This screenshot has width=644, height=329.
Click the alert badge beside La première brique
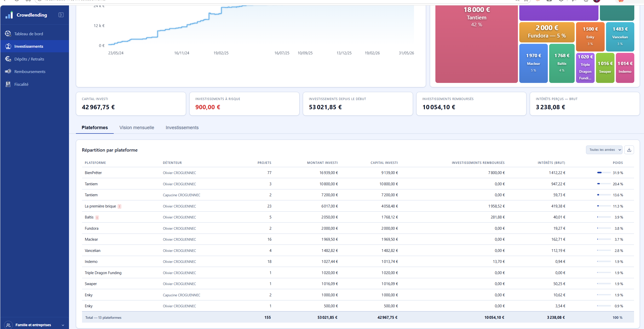click(x=120, y=206)
